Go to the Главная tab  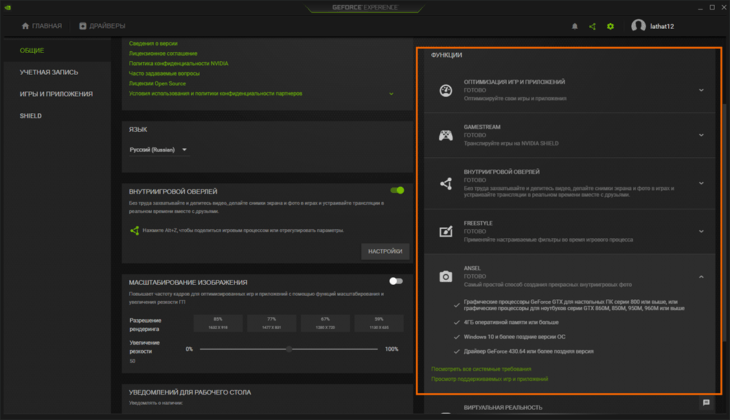coord(41,26)
